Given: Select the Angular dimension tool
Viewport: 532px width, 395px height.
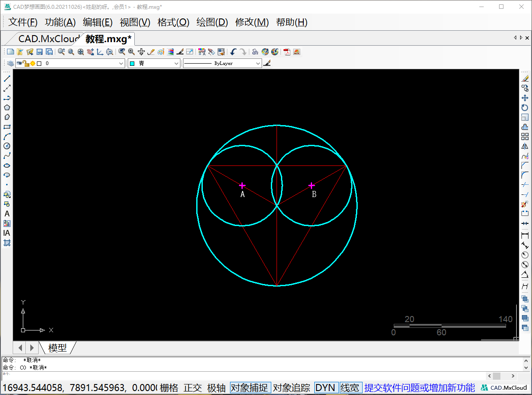Looking at the screenshot, I should [525, 274].
